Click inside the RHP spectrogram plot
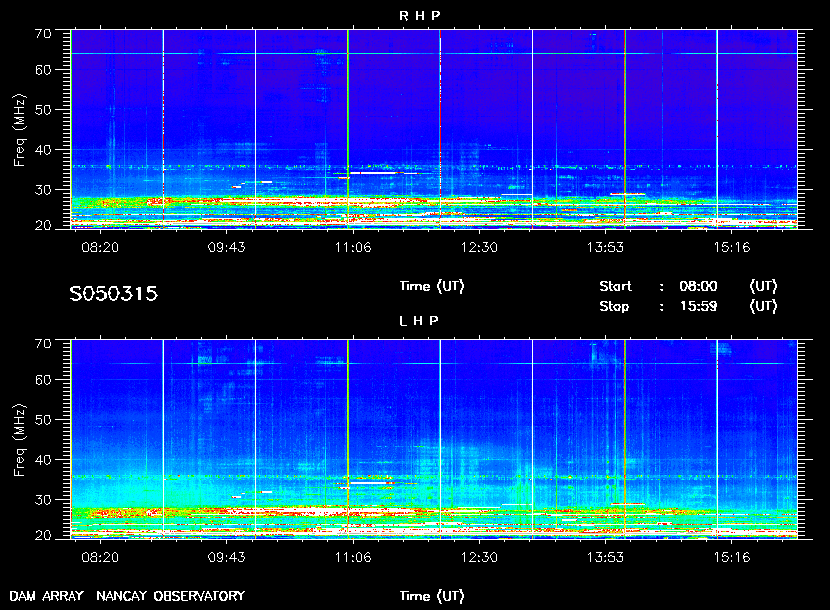This screenshot has width=830, height=610. pos(434,129)
